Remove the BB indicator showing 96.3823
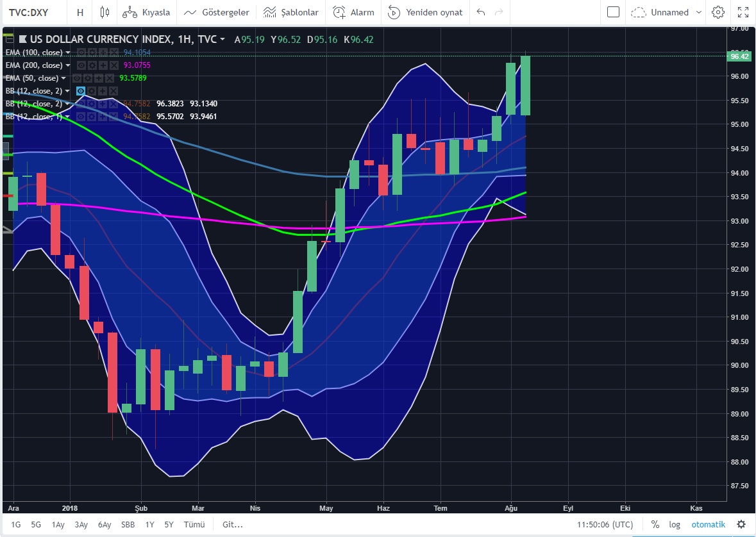The width and height of the screenshot is (756, 537). pyautogui.click(x=113, y=104)
